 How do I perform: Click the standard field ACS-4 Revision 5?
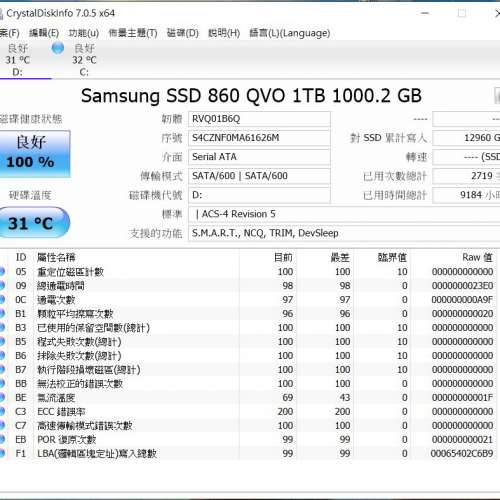[x=344, y=214]
